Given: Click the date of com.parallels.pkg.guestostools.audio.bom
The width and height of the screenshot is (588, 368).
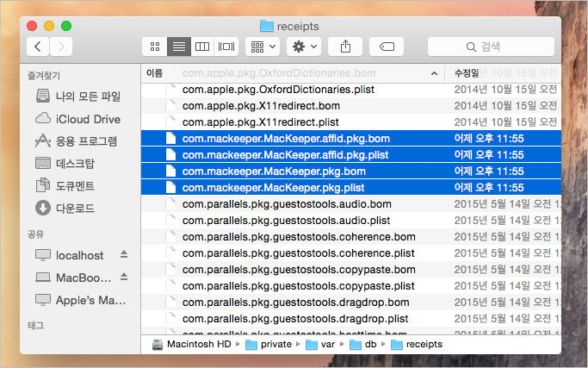Looking at the screenshot, I should 507,204.
